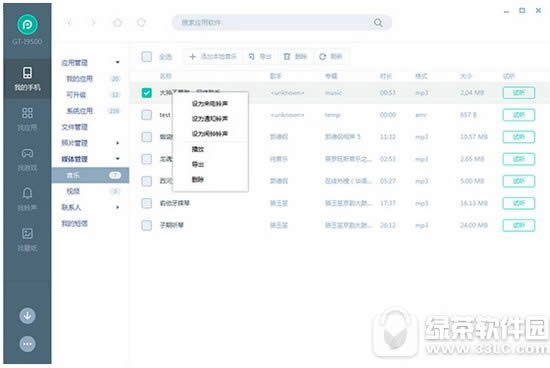Check the box for 5.00 MB song
Image resolution: width=550 pixels, height=368 pixels.
coord(147,181)
